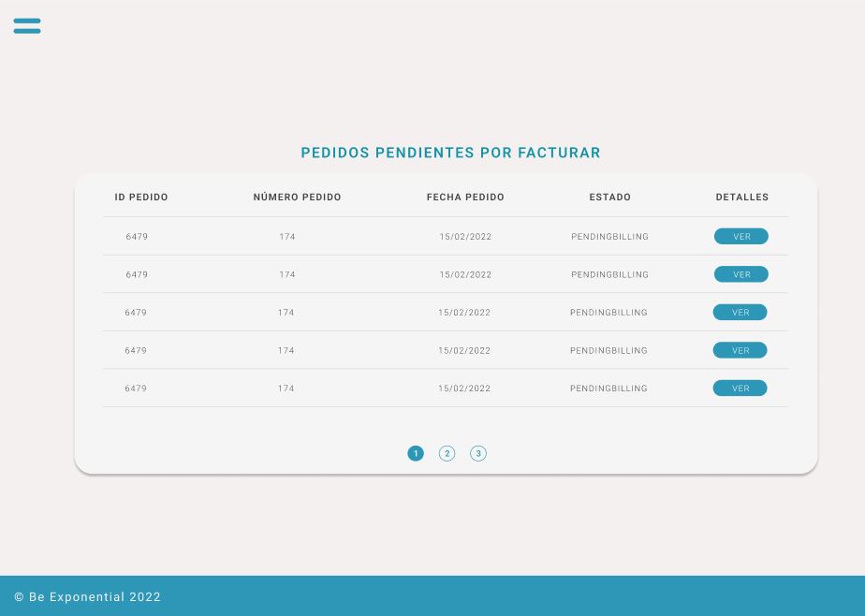Image resolution: width=865 pixels, height=616 pixels.
Task: Click the VER button in the last row
Action: 740,388
